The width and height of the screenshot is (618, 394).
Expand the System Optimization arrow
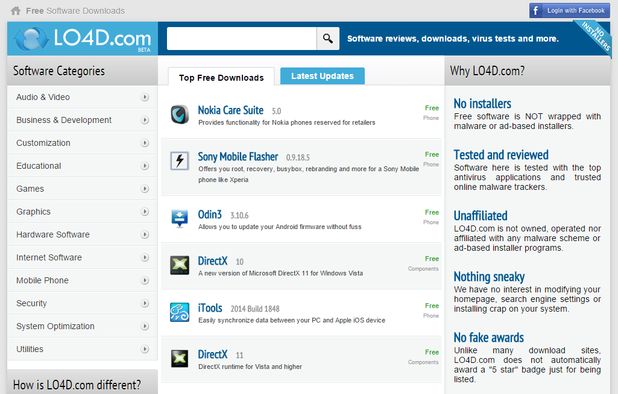click(x=145, y=326)
